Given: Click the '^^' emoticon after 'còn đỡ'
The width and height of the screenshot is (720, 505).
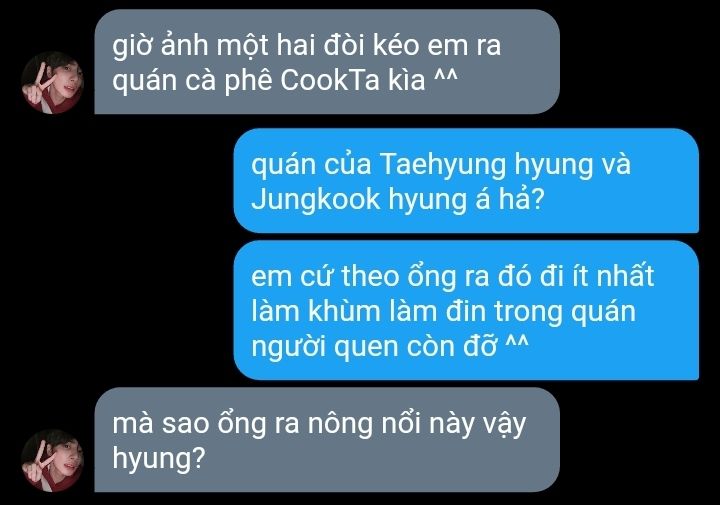Looking at the screenshot, I should pyautogui.click(x=517, y=342).
